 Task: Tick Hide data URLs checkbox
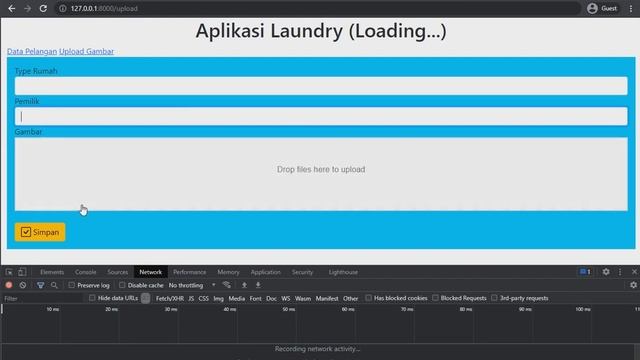tap(92, 298)
